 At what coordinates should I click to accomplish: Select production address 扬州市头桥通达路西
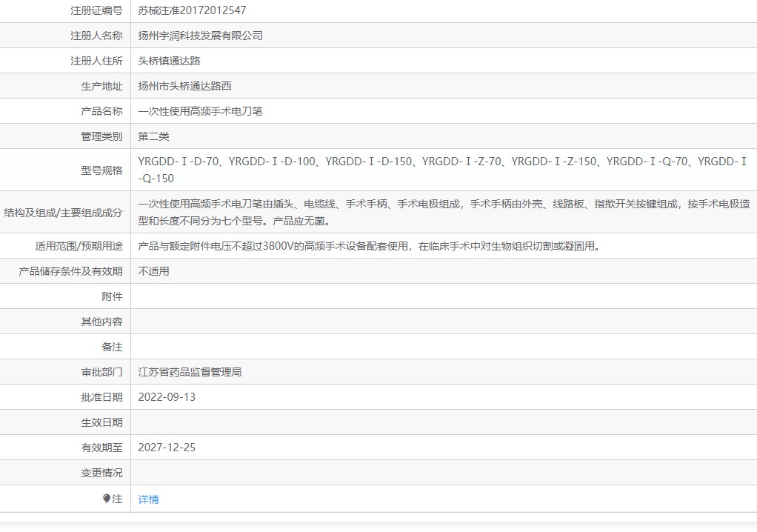185,86
